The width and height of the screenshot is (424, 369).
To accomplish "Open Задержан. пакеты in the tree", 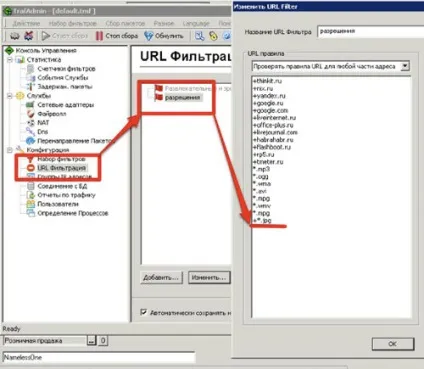I will [x=65, y=87].
